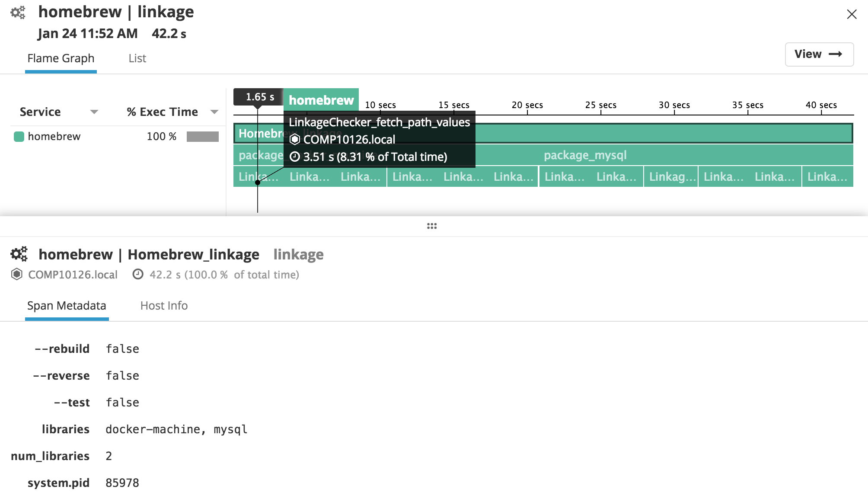Select the package_mysql span in the flame graph
This screenshot has width=868, height=499.
pyautogui.click(x=585, y=155)
